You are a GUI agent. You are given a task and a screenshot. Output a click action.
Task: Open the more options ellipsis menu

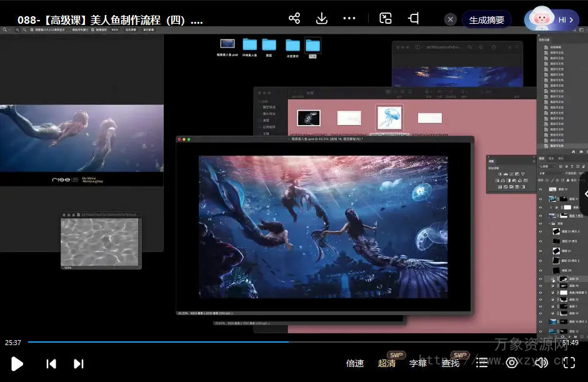tap(349, 19)
